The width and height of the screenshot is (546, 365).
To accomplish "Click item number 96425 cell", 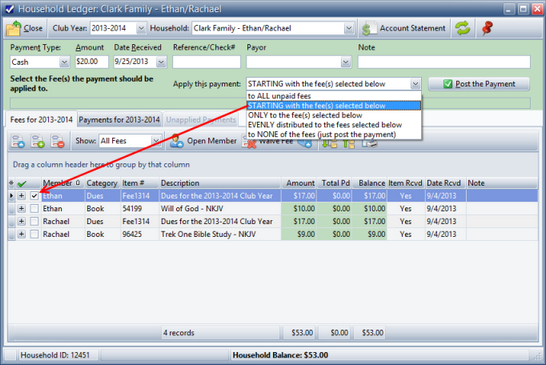I will click(x=140, y=234).
